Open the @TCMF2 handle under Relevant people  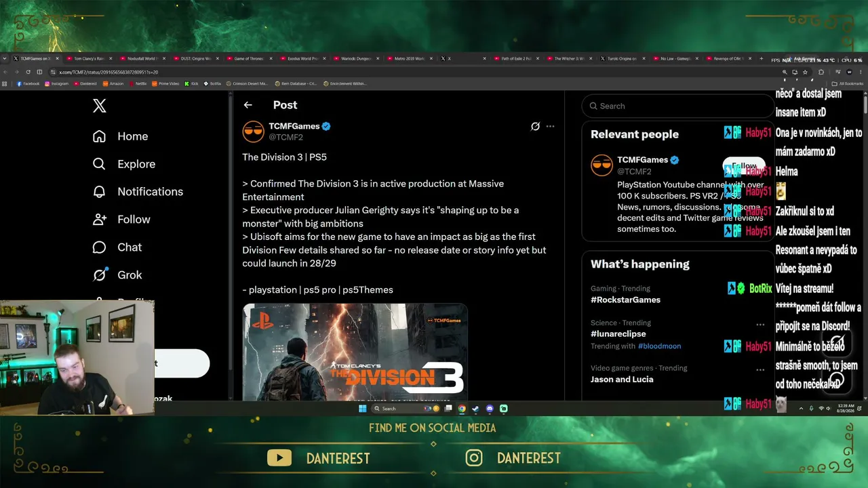coord(634,171)
